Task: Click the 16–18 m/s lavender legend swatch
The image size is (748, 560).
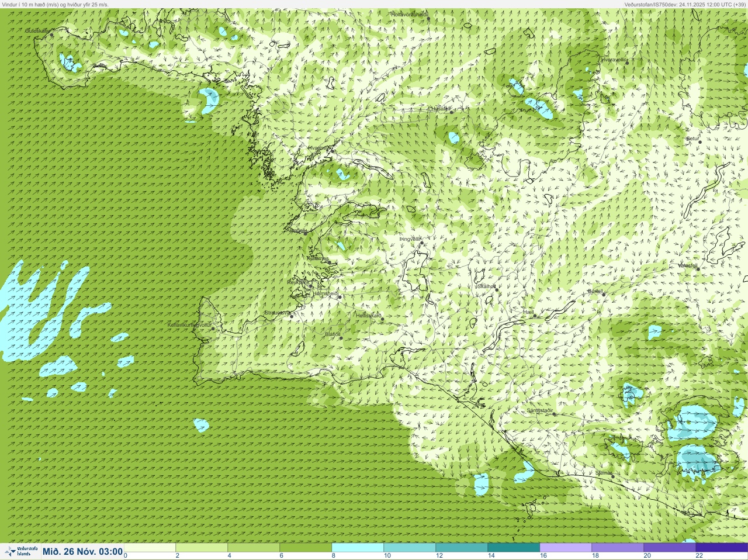Action: [x=566, y=548]
